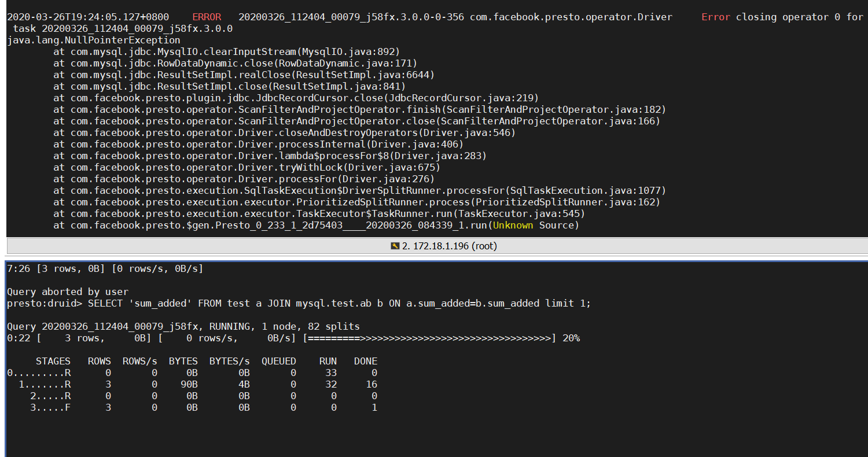Screen dimensions: 868x457
Task: Click the STAGES column header
Action: pyautogui.click(x=53, y=361)
